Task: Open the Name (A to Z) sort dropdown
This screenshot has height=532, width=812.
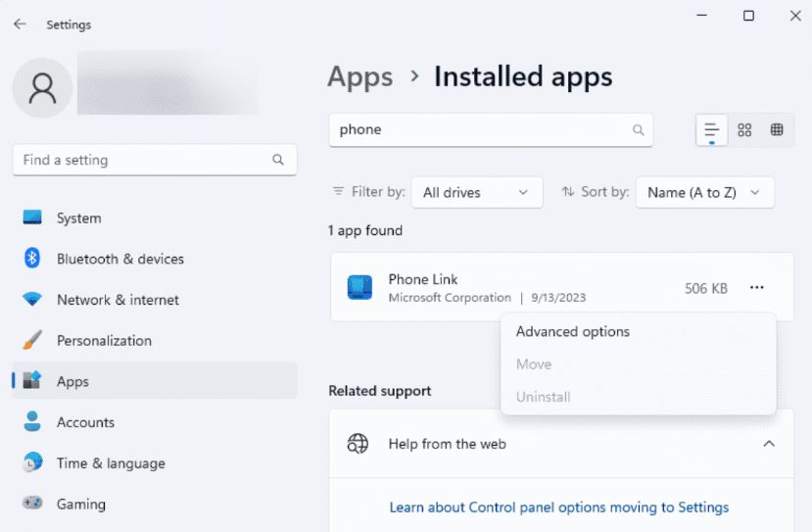Action: coord(705,193)
